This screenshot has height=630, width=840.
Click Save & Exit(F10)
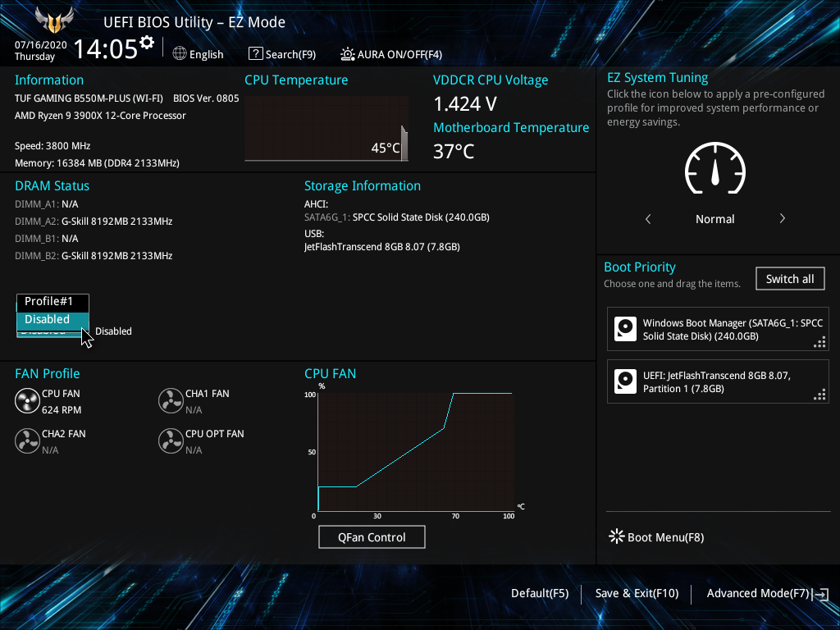click(637, 593)
